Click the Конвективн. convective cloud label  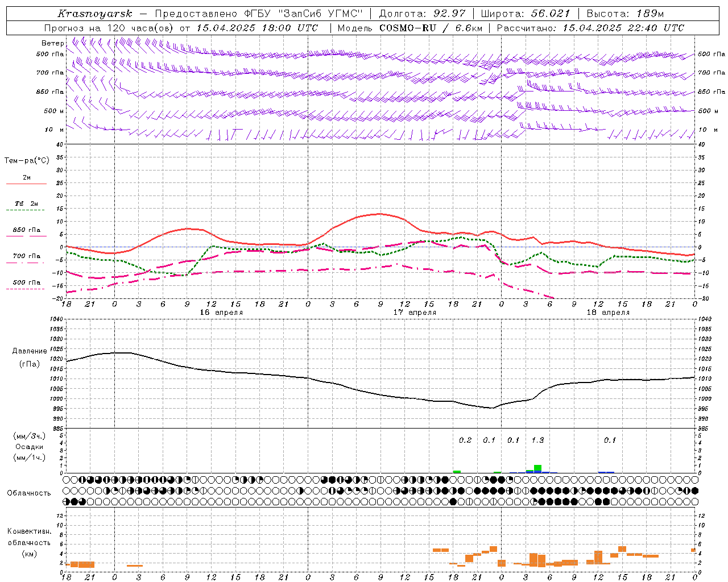tap(29, 531)
